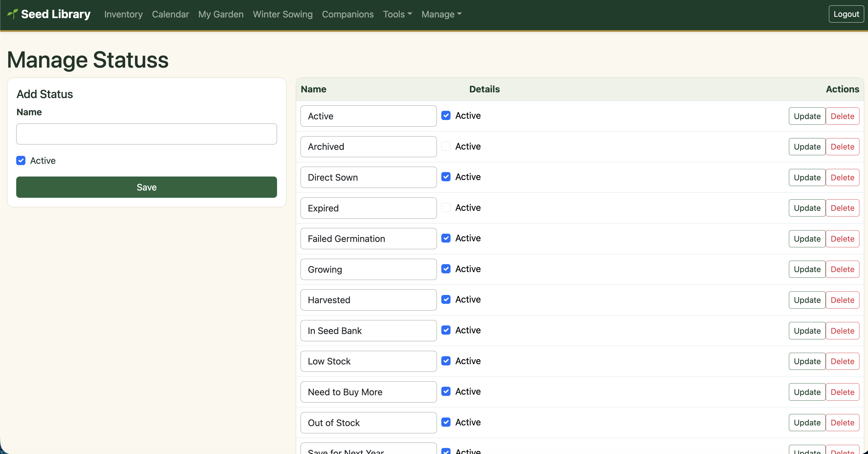Update the Low Stock status
The width and height of the screenshot is (868, 454).
pos(807,361)
